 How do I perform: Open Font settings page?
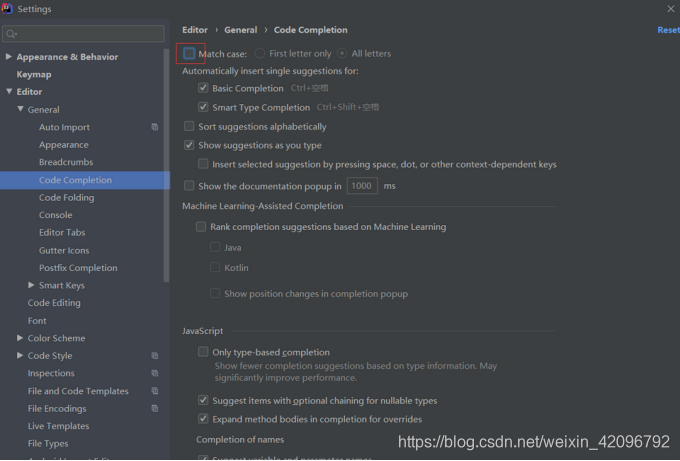[x=37, y=320]
